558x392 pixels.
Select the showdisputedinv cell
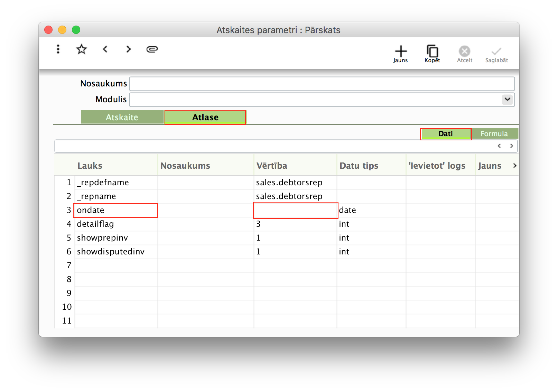click(x=116, y=252)
